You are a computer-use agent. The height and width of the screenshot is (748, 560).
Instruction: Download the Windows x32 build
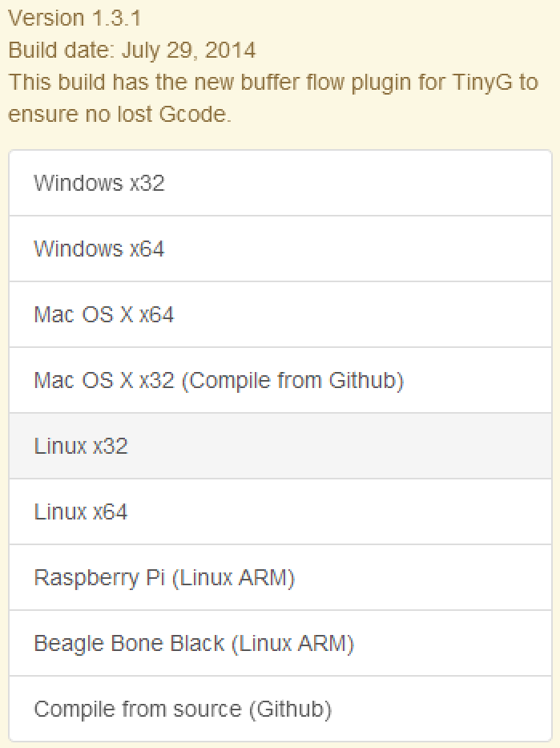coord(99,184)
